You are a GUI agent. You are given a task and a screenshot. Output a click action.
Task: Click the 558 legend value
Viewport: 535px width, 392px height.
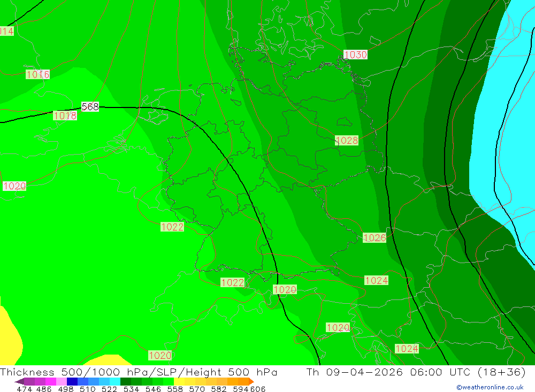(x=175, y=389)
